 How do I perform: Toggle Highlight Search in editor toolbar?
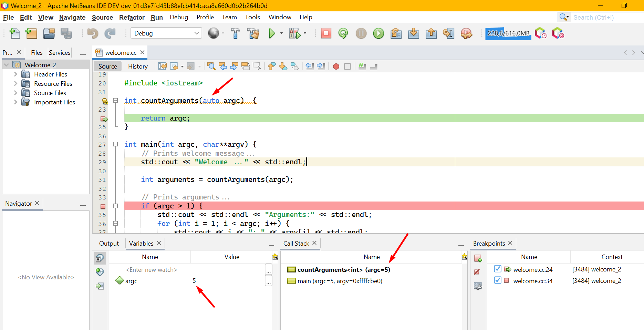(x=246, y=66)
